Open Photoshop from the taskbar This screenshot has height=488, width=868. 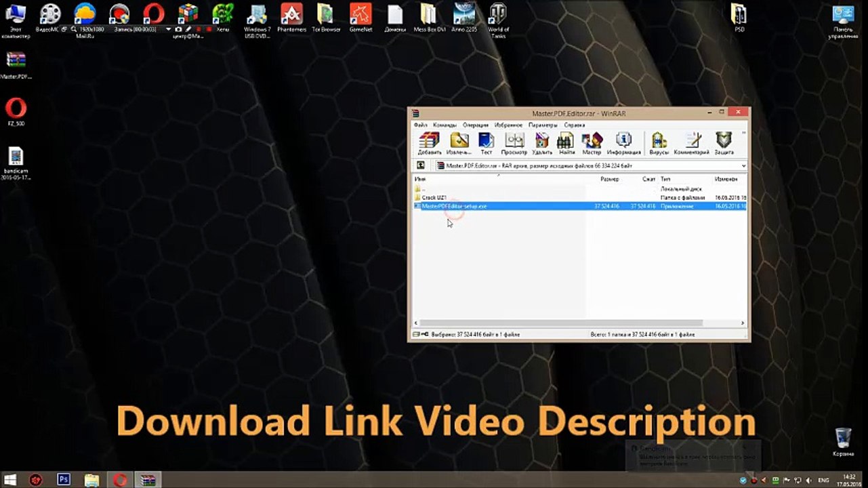(64, 480)
